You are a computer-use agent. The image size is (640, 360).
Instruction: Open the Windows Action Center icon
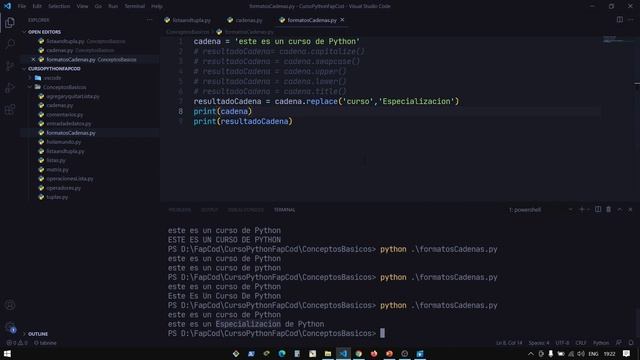click(627, 353)
